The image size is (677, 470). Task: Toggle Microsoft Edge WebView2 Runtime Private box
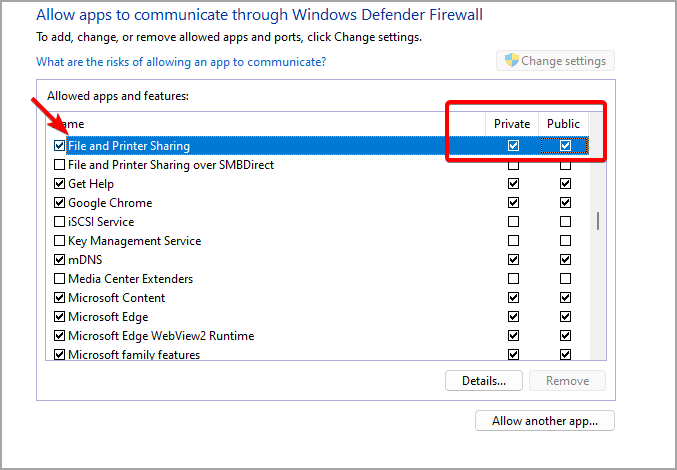click(x=514, y=336)
